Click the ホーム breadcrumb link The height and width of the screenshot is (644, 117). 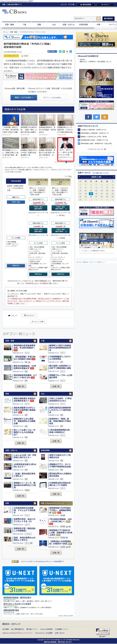[x=5, y=32]
